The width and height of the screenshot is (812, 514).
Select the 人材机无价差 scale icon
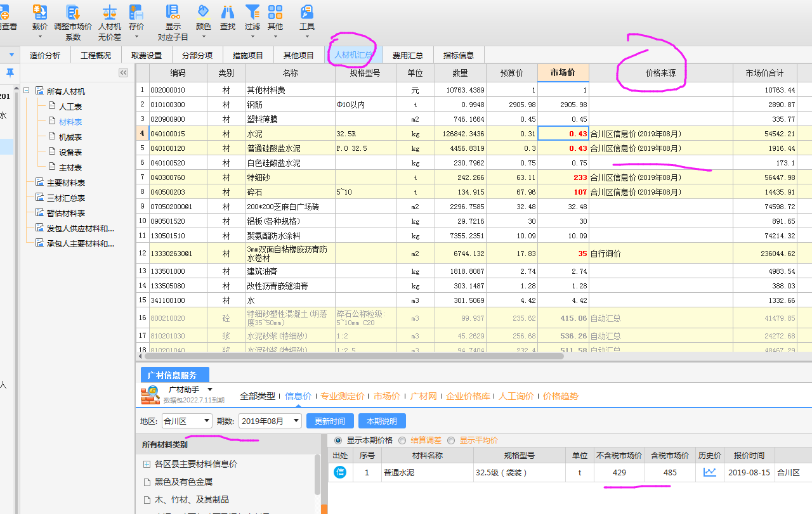click(110, 12)
